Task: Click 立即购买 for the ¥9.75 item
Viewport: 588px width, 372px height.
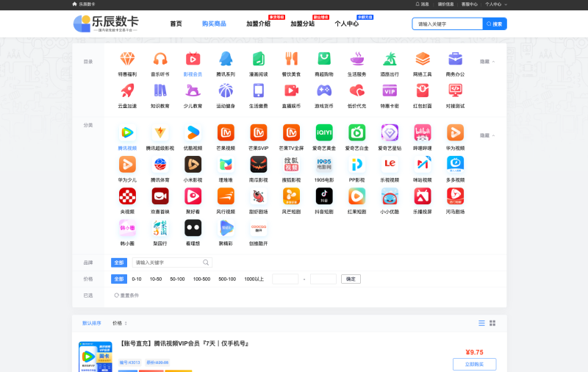Action: point(474,364)
